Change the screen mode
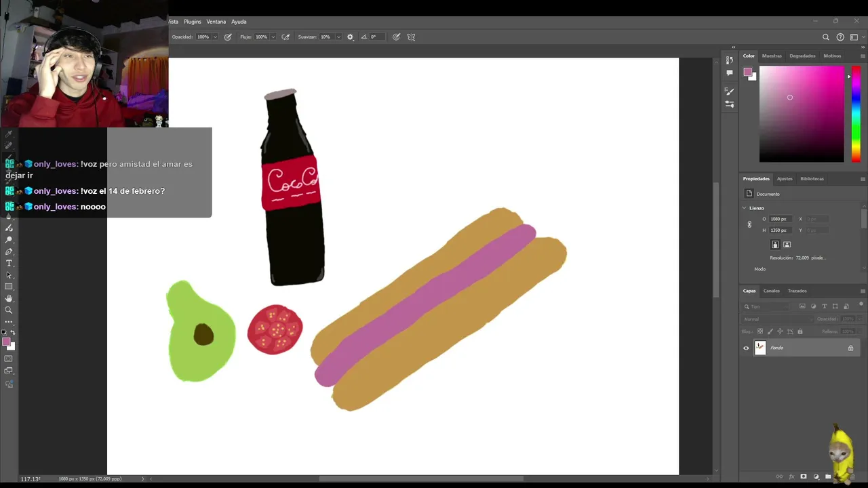The width and height of the screenshot is (868, 488). (9, 371)
